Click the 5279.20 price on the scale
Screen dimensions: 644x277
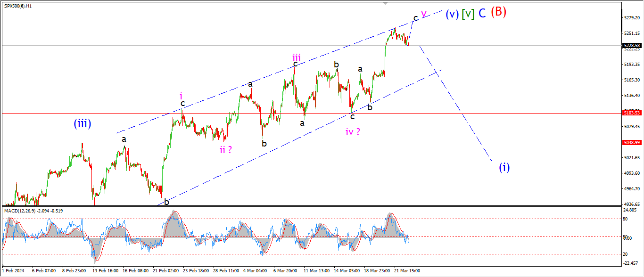click(631, 18)
